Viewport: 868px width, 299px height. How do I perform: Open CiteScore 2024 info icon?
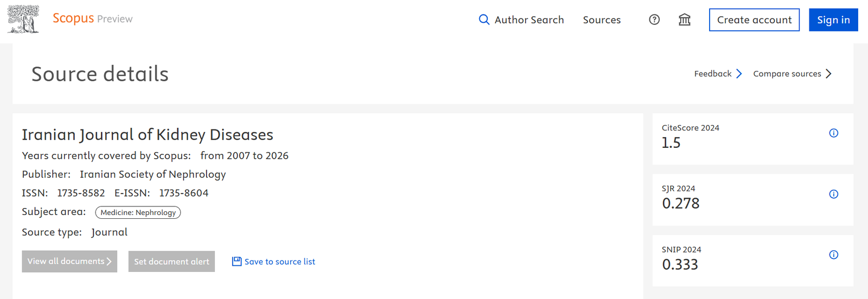[834, 133]
